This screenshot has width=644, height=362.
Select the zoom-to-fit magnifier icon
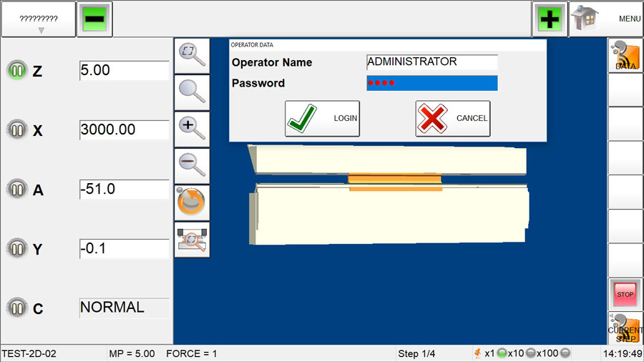pyautogui.click(x=192, y=56)
